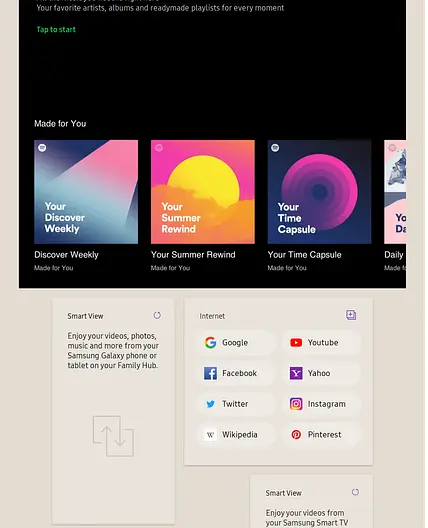Click the Wikipedia W icon
This screenshot has height=528, width=428.
coord(210,435)
